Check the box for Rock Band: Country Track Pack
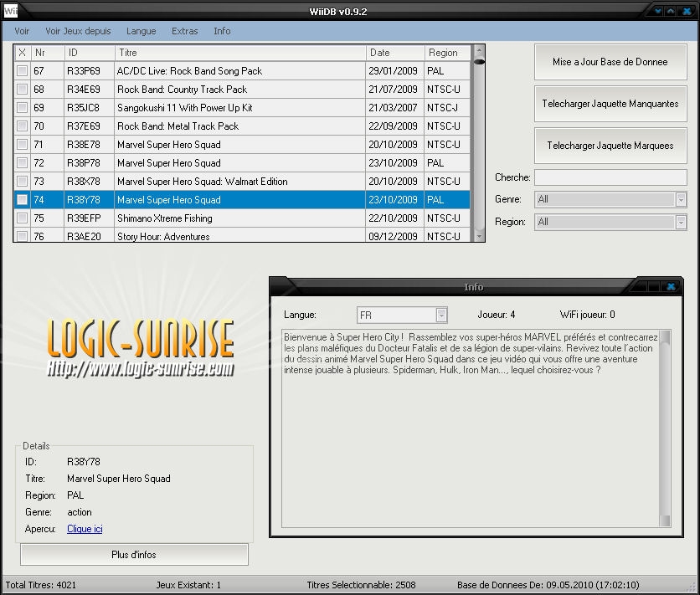The width and height of the screenshot is (700, 595). (22, 90)
